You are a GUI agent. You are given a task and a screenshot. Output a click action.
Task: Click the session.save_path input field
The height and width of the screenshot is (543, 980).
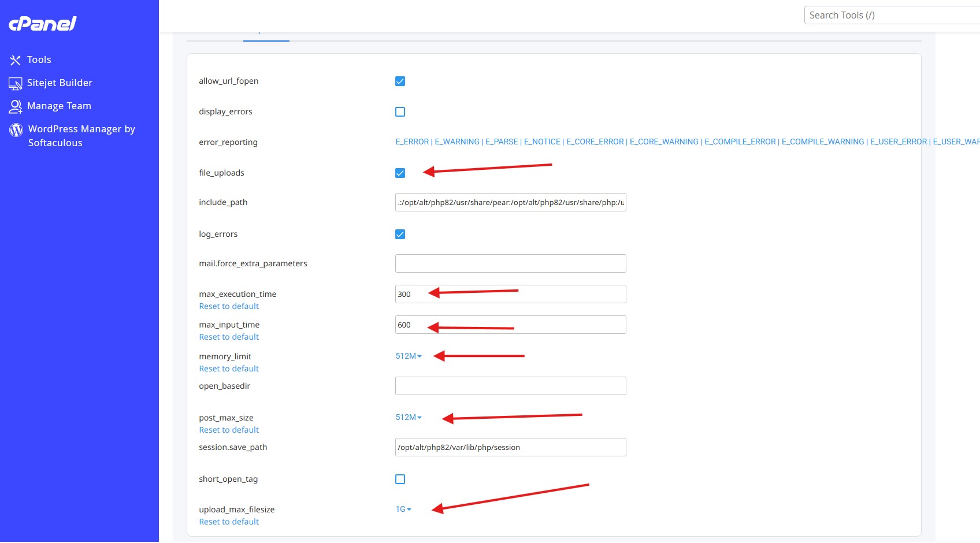point(511,448)
